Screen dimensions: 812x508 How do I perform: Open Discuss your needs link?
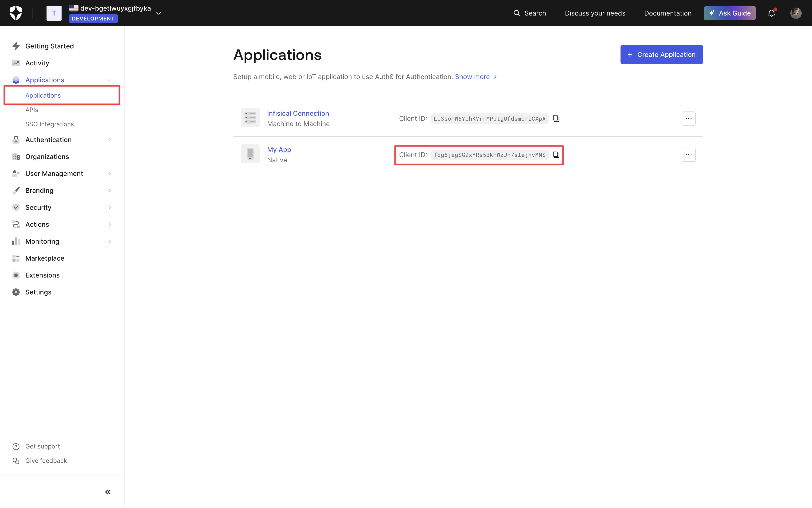pos(595,13)
